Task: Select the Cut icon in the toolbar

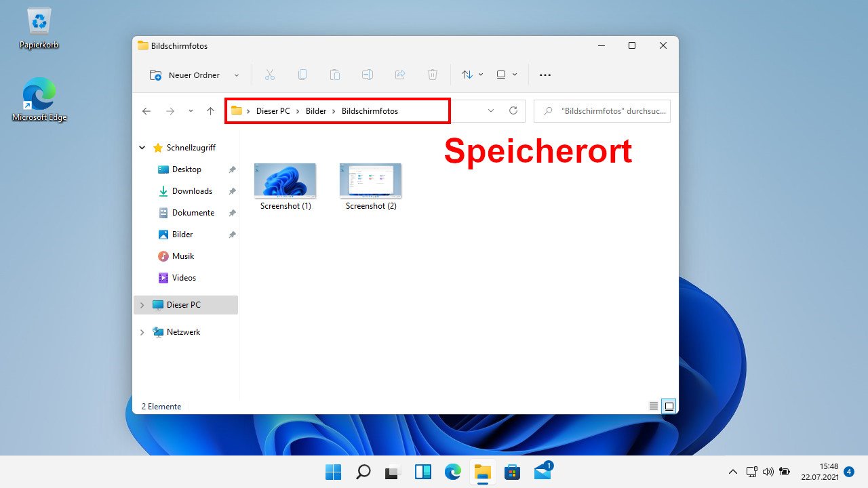Action: point(270,75)
